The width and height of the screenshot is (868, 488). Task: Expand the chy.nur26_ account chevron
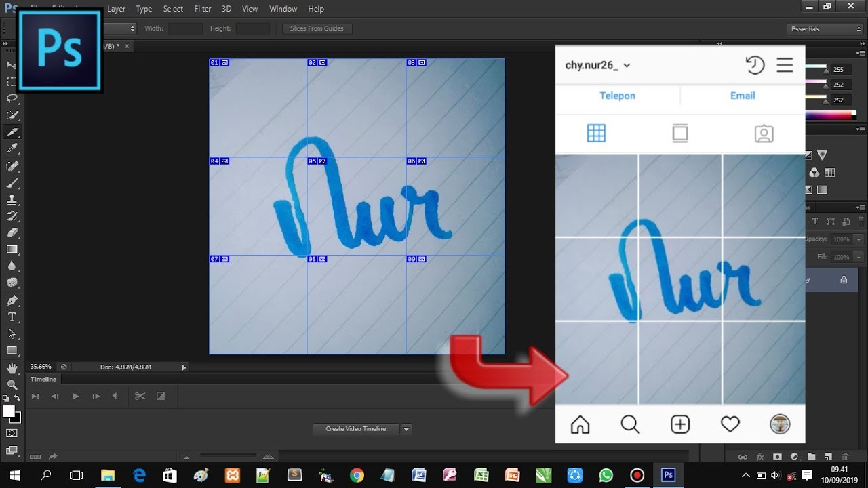pyautogui.click(x=627, y=66)
